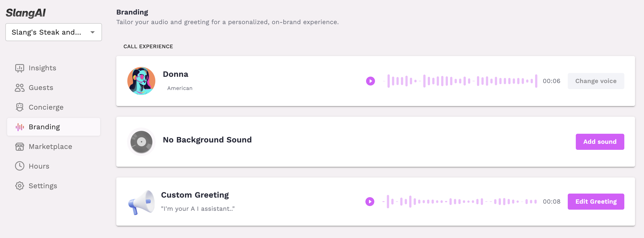Play Donna's voice sample
644x238 pixels.
[x=370, y=81]
